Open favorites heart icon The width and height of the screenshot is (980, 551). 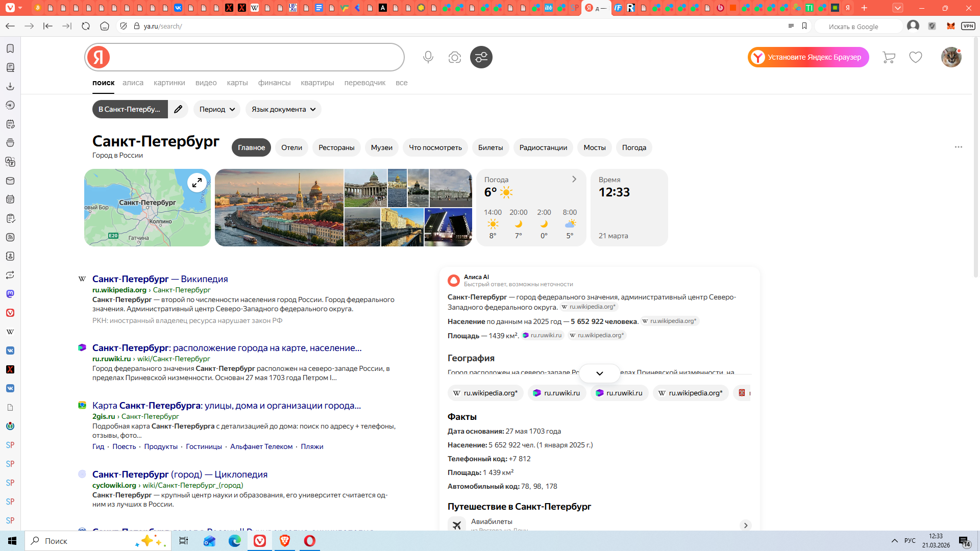916,57
